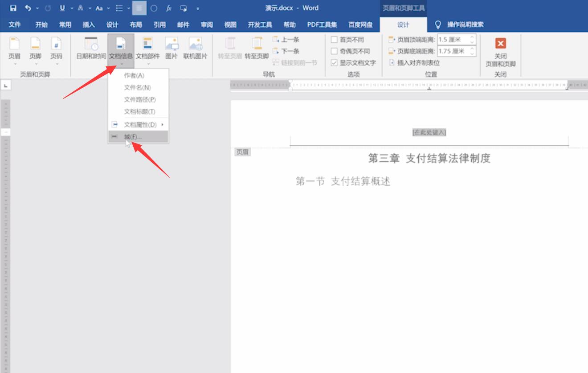Open the 文件 (File) tab
The height and width of the screenshot is (373, 588).
click(15, 25)
